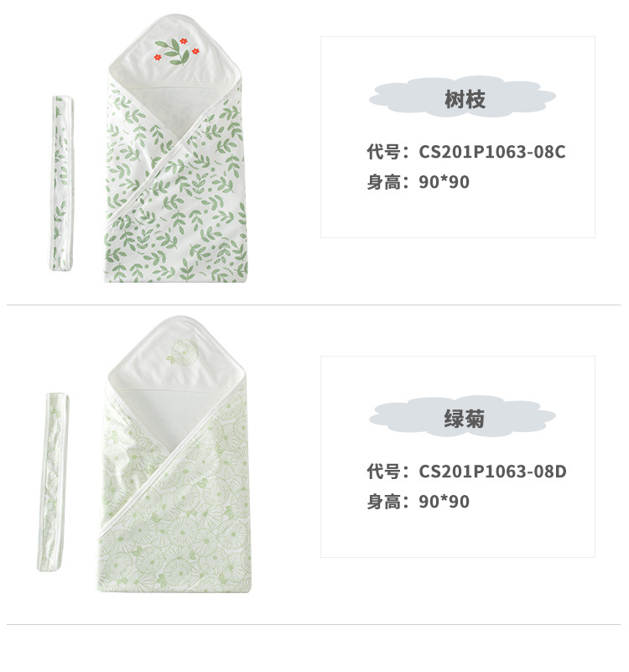Screen dimensions: 629x672
Task: Click the white hood of leaf blanket
Action: point(174,50)
